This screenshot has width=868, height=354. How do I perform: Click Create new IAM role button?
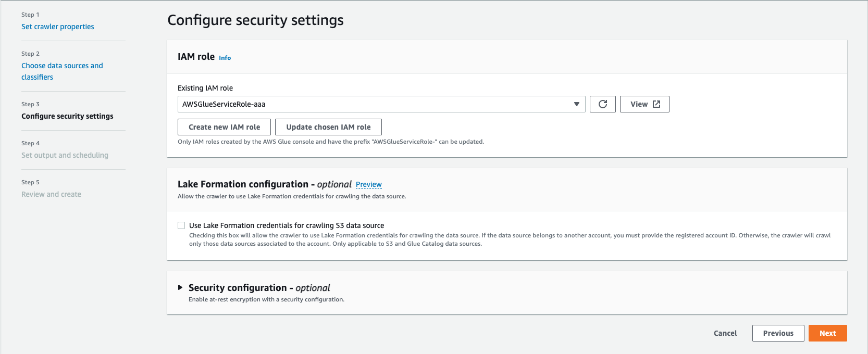(x=224, y=127)
